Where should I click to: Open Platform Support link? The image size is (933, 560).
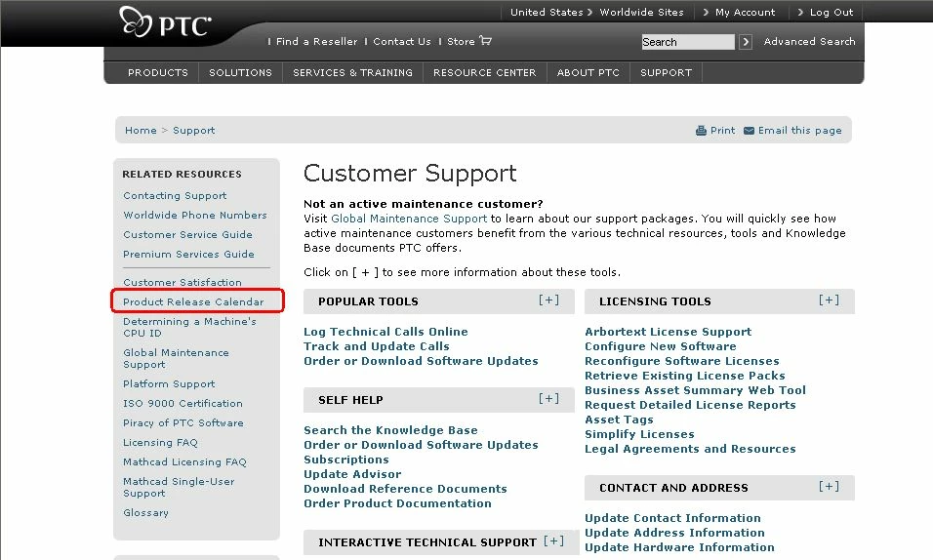point(169,383)
